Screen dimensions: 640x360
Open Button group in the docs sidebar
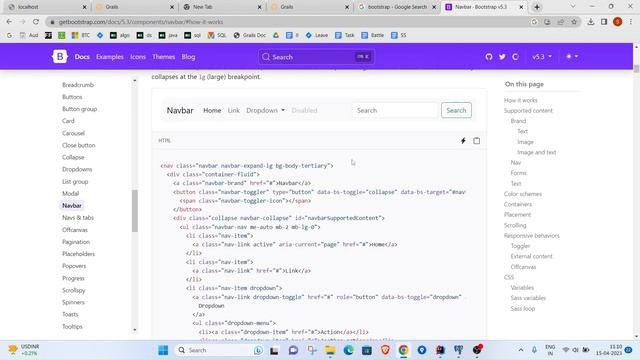80,109
